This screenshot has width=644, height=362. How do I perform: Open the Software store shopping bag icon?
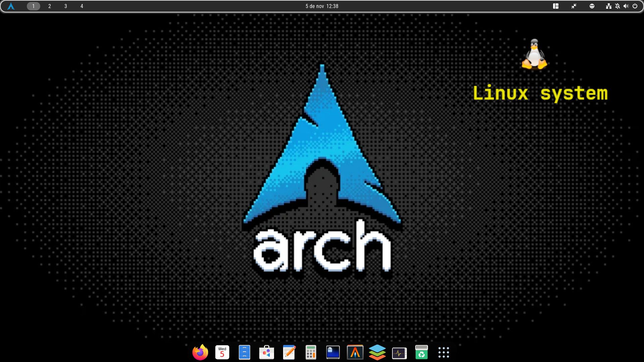click(267, 352)
